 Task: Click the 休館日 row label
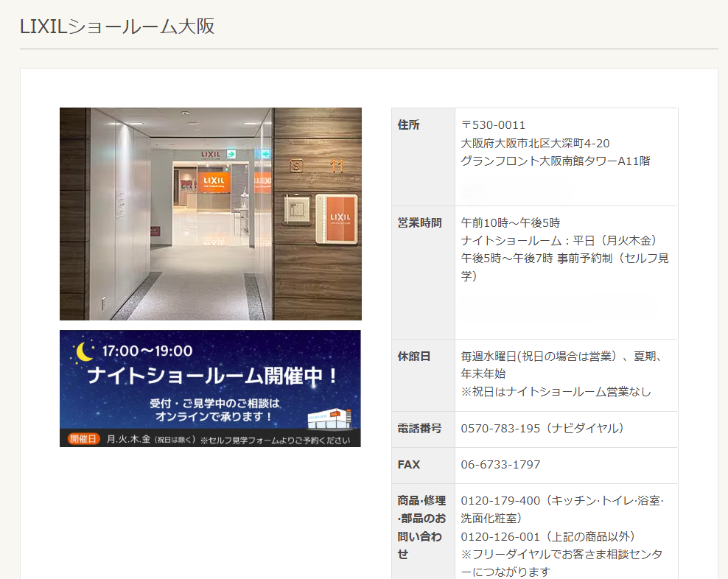click(x=414, y=356)
